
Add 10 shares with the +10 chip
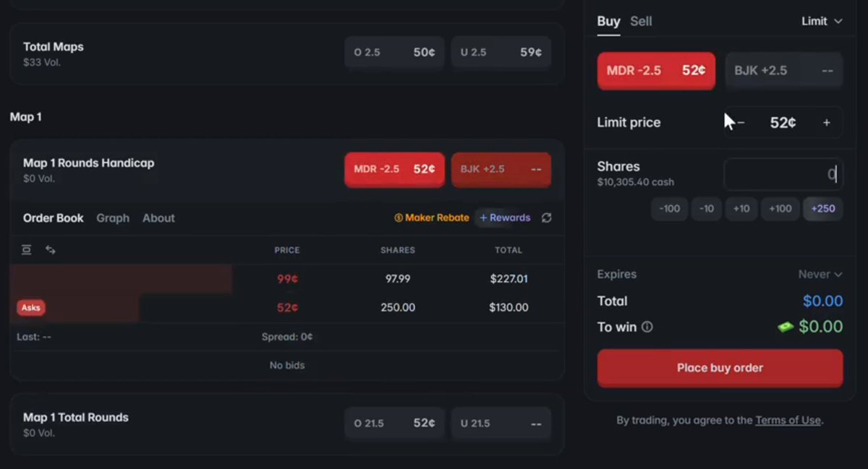pos(741,209)
